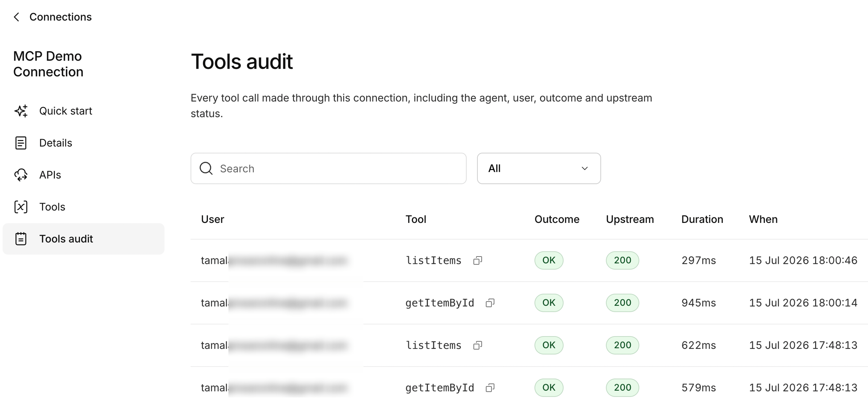Select the 297ms duration value

[699, 260]
